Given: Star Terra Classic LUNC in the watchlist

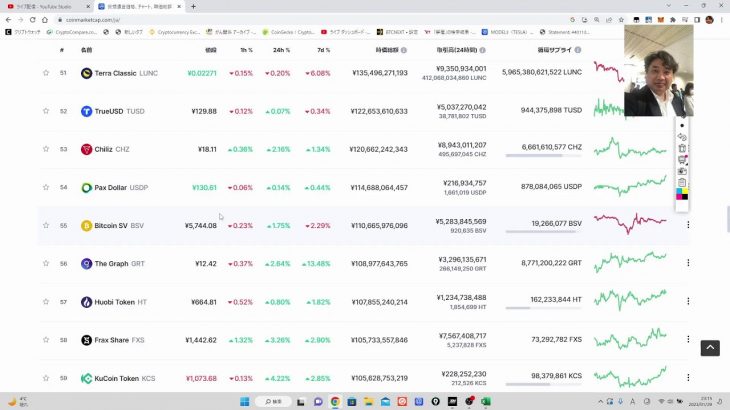Looking at the screenshot, I should pyautogui.click(x=46, y=73).
